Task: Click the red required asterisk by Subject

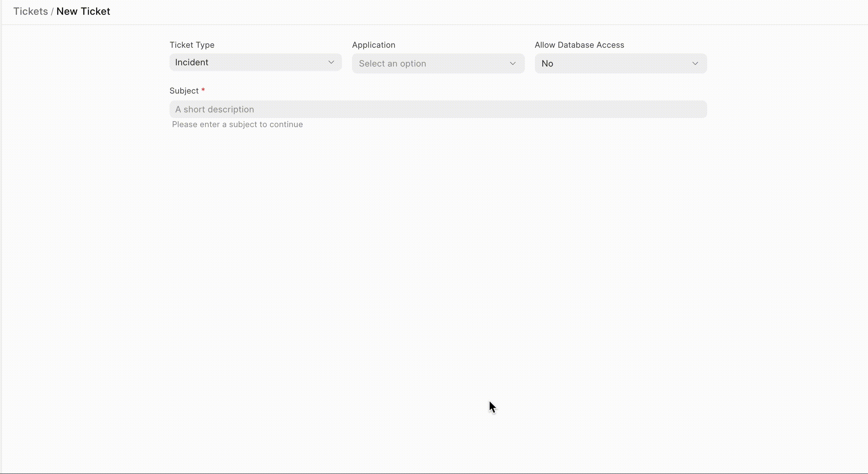Action: (203, 90)
